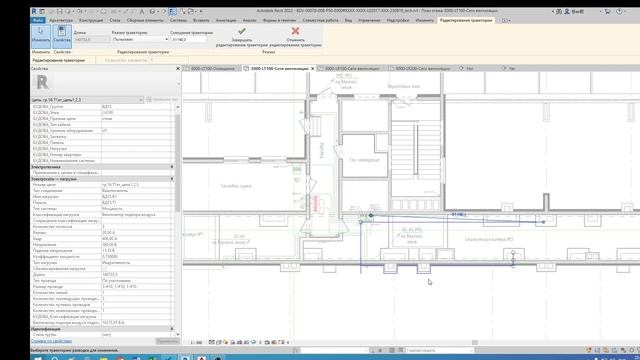This screenshot has height=360, width=640.
Task: Open the Вид ribbon tab
Action: 348,20
